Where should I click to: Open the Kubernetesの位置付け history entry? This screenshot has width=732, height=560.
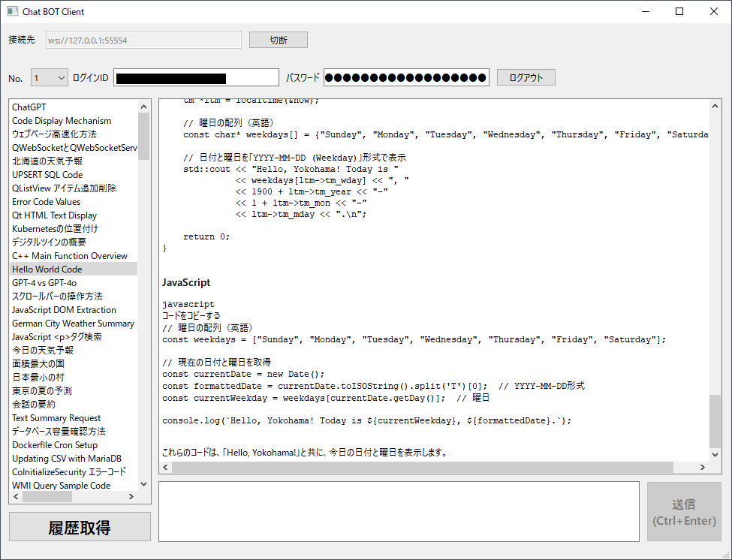point(55,229)
